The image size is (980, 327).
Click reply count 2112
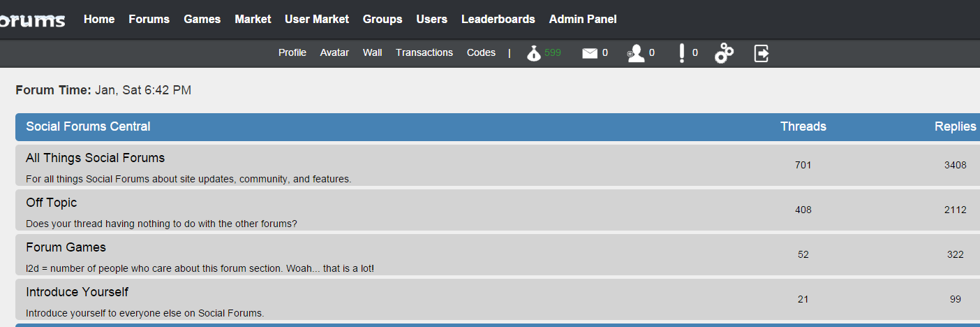coord(956,210)
